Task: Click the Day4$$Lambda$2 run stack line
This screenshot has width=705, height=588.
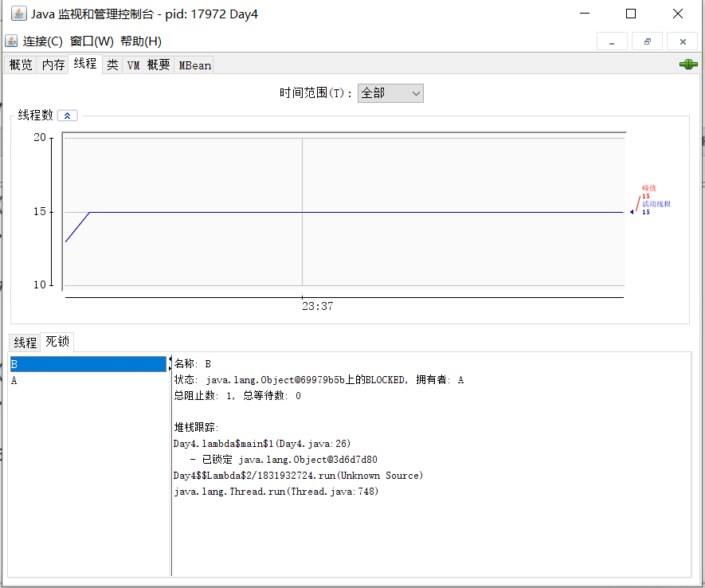Action: (x=298, y=476)
